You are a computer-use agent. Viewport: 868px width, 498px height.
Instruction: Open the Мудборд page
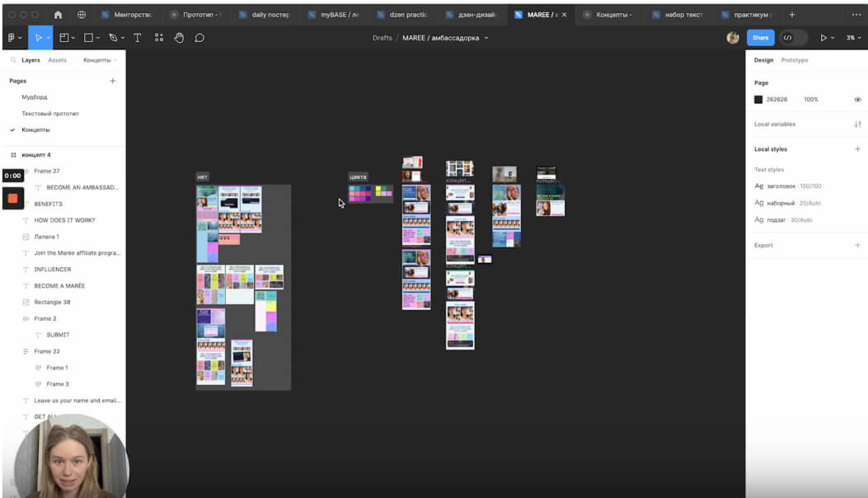[x=35, y=97]
